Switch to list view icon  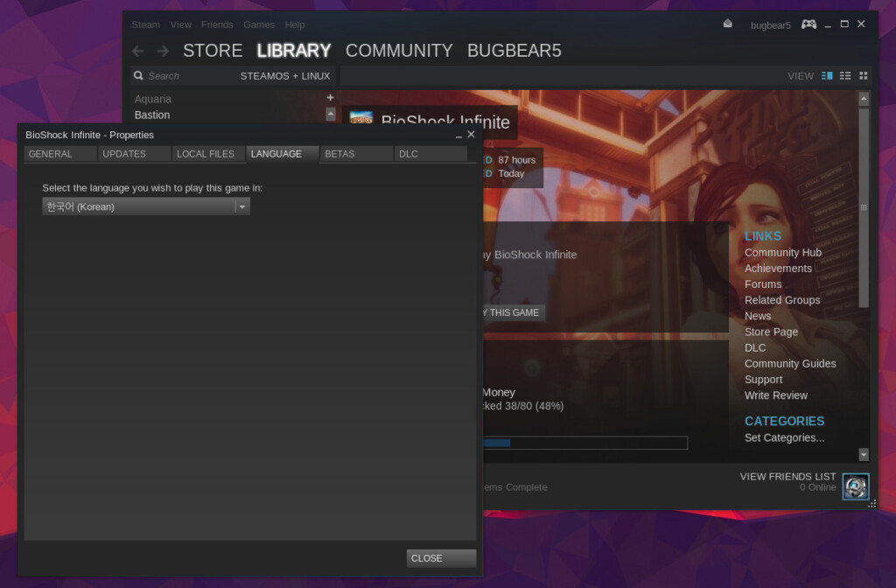point(845,76)
